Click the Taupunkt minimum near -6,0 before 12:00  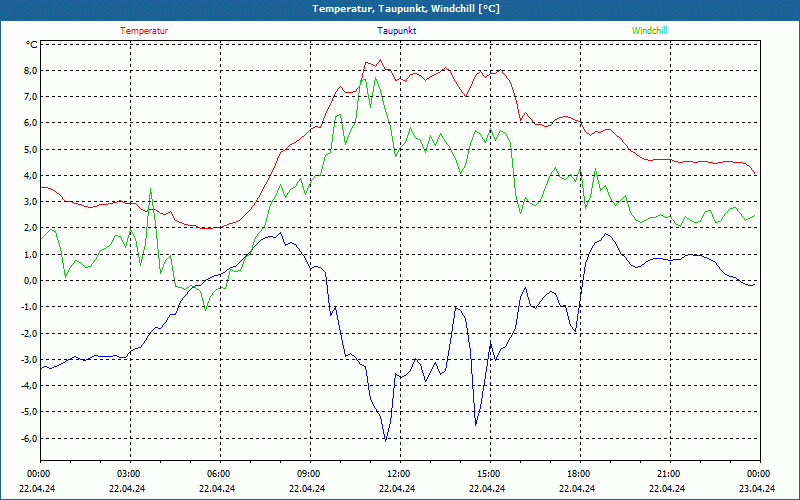click(385, 441)
